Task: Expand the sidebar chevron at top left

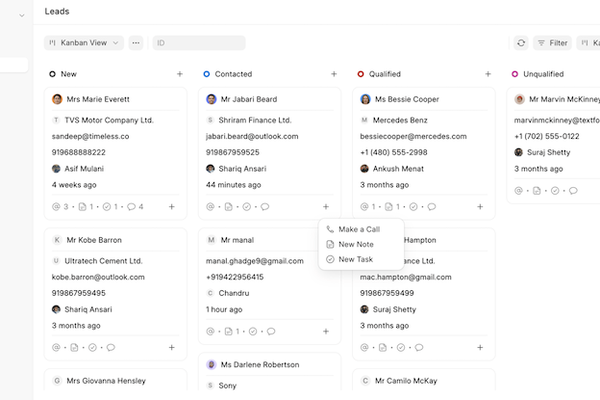Action: coord(22,16)
